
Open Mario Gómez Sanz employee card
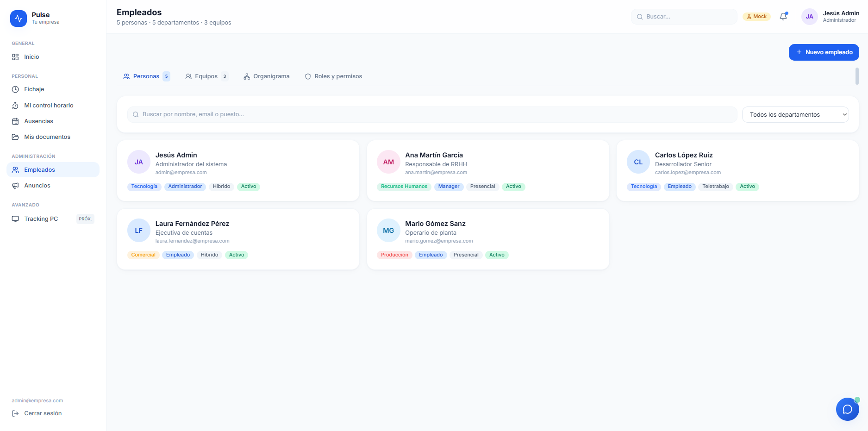click(x=488, y=239)
